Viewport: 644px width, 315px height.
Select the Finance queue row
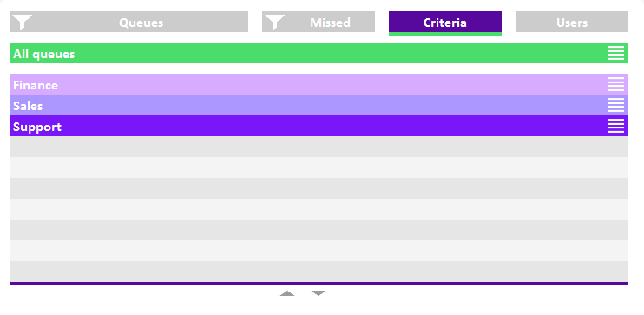click(319, 84)
